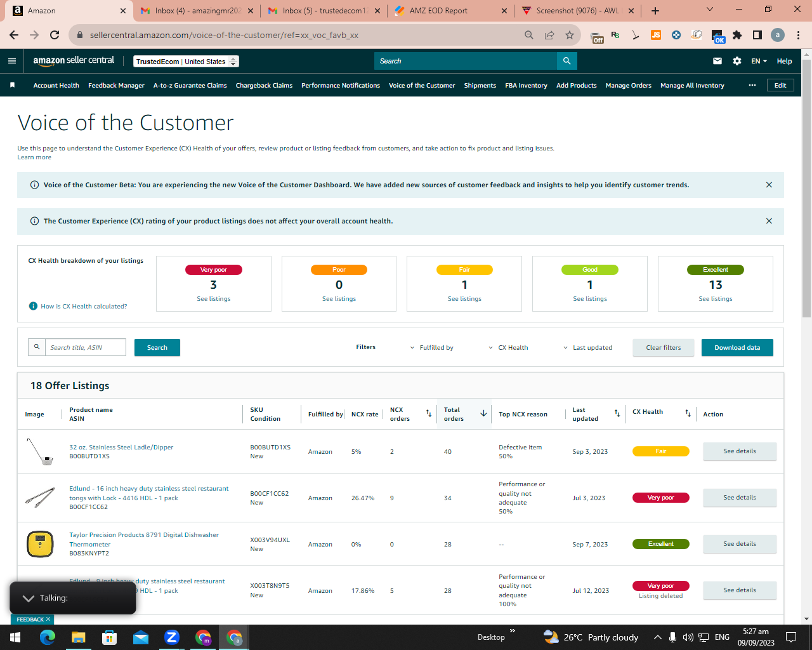Viewport: 812px width, 650px height.
Task: Open a new browser tab
Action: pyautogui.click(x=655, y=11)
